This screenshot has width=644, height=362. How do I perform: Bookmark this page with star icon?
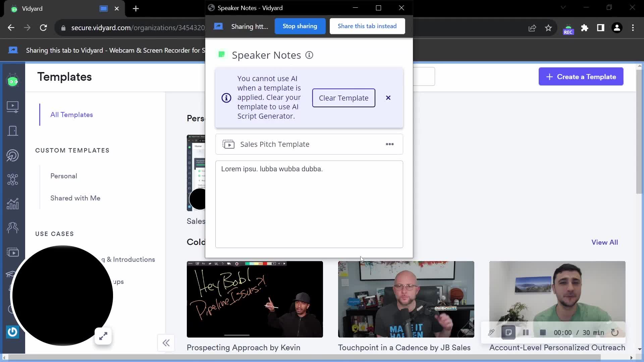[x=548, y=28]
